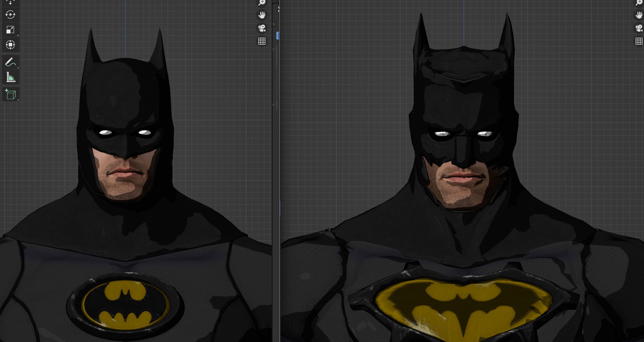Click the blue tab handle between viewports

(278, 36)
